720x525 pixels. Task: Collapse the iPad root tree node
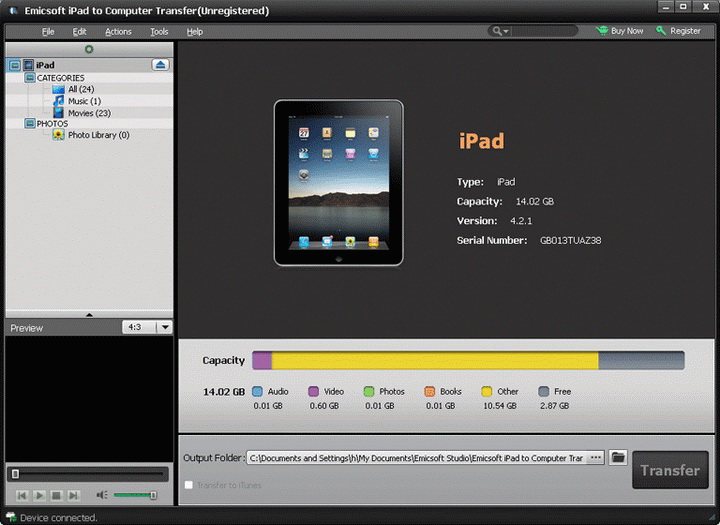click(x=15, y=65)
